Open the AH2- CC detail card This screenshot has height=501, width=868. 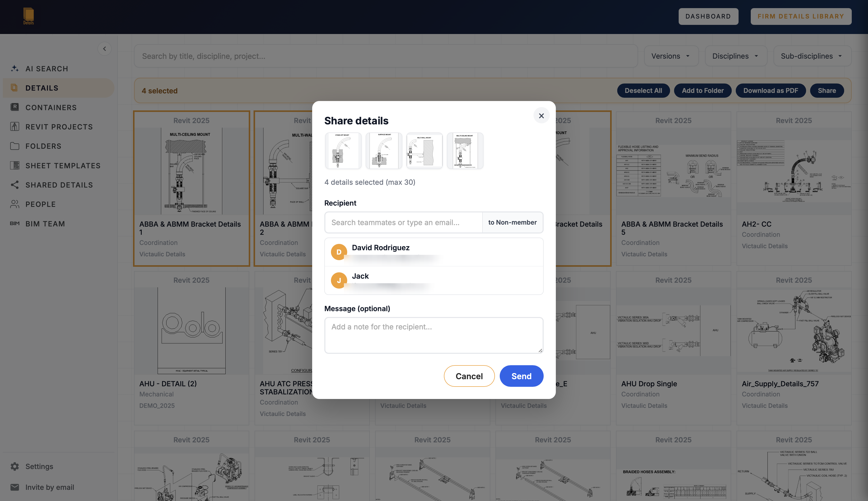click(x=794, y=189)
